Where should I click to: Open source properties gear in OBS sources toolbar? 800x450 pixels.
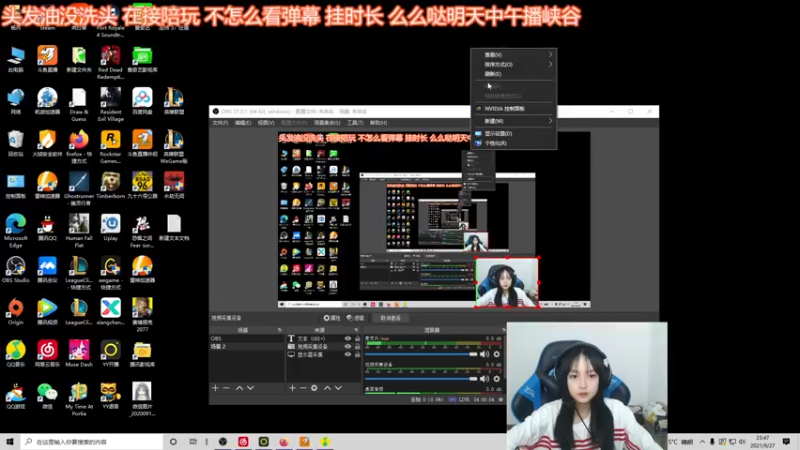pyautogui.click(x=314, y=388)
